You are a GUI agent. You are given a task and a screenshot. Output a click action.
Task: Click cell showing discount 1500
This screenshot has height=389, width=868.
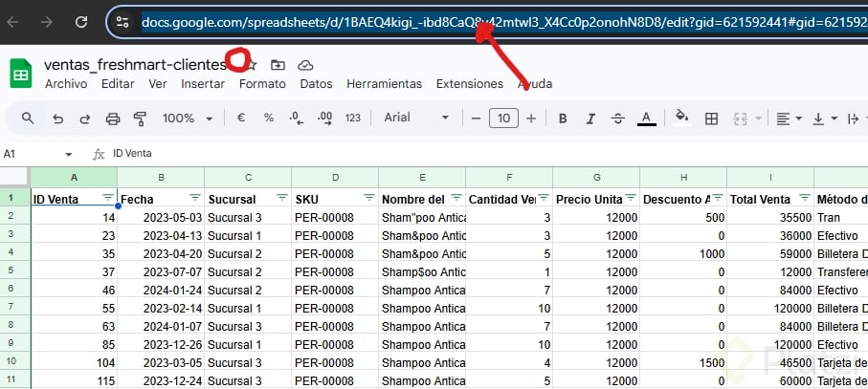click(x=683, y=363)
